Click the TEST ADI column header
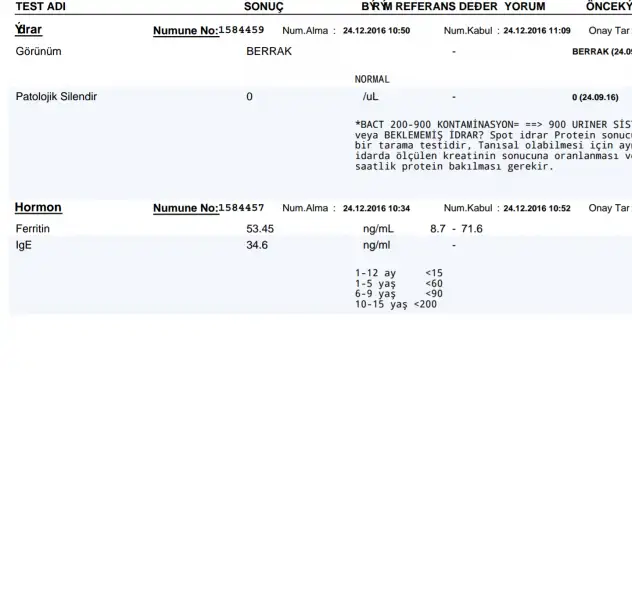This screenshot has width=632, height=600. [41, 6]
